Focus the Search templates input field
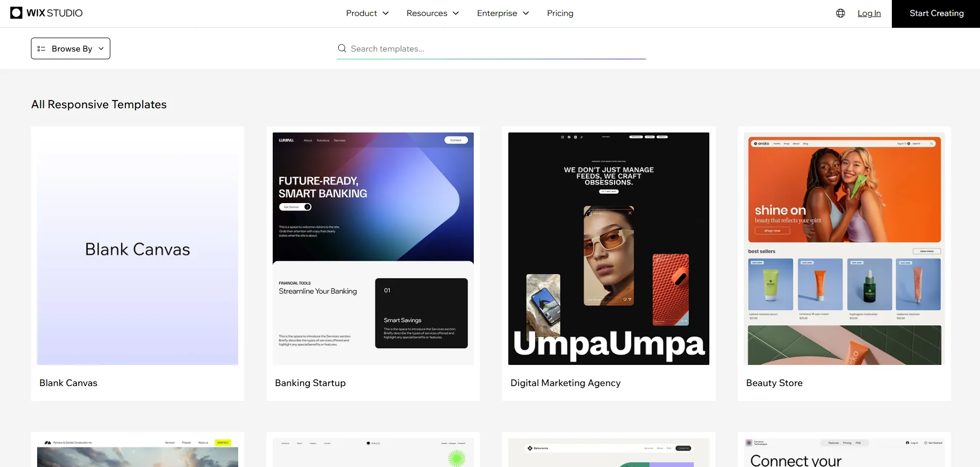 pyautogui.click(x=495, y=48)
